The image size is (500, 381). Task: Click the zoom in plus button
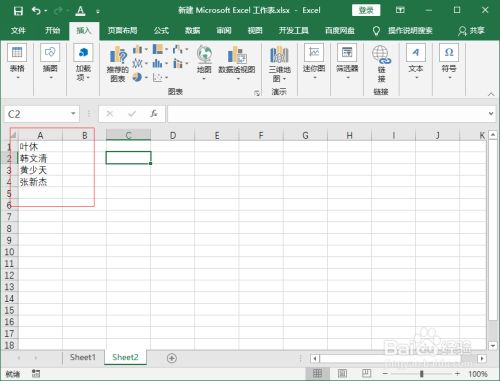coord(457,374)
